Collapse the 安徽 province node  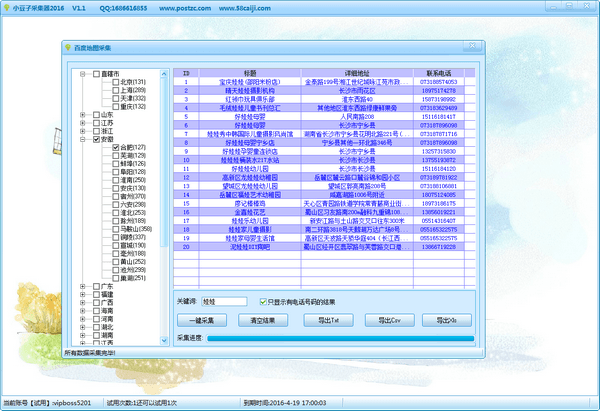coord(84,139)
